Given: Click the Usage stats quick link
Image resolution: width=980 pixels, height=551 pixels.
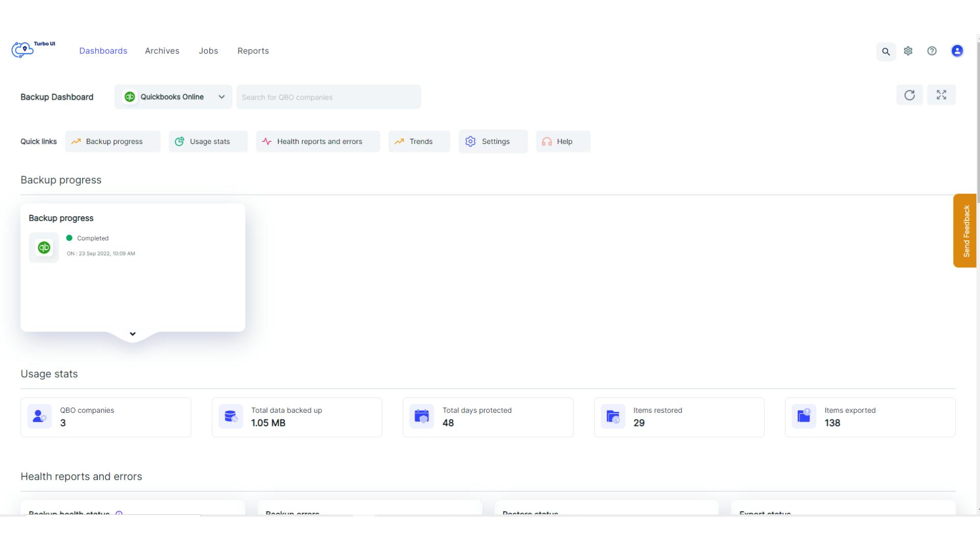Looking at the screenshot, I should pyautogui.click(x=208, y=142).
